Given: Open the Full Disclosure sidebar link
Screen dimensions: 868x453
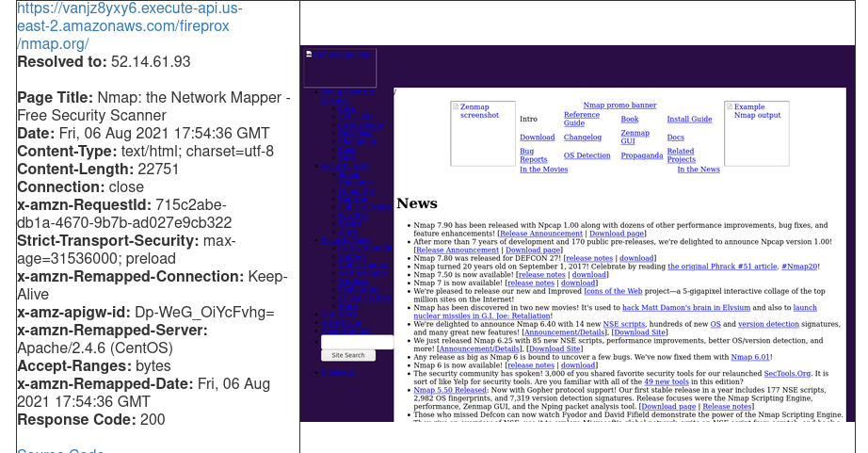Looking at the screenshot, I should [x=365, y=207].
